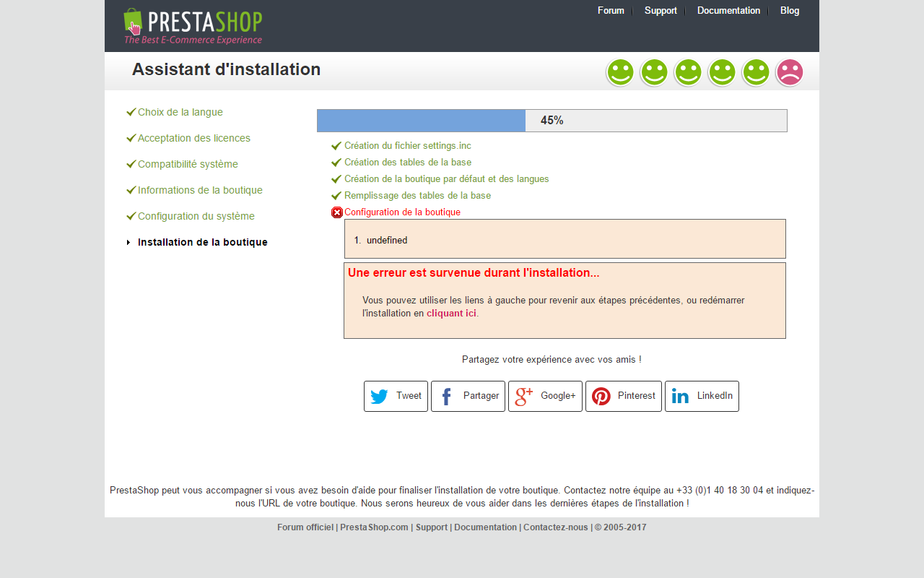Click Une erreur est survenue heading
Screen dimensions: 924x578
pyautogui.click(x=474, y=273)
